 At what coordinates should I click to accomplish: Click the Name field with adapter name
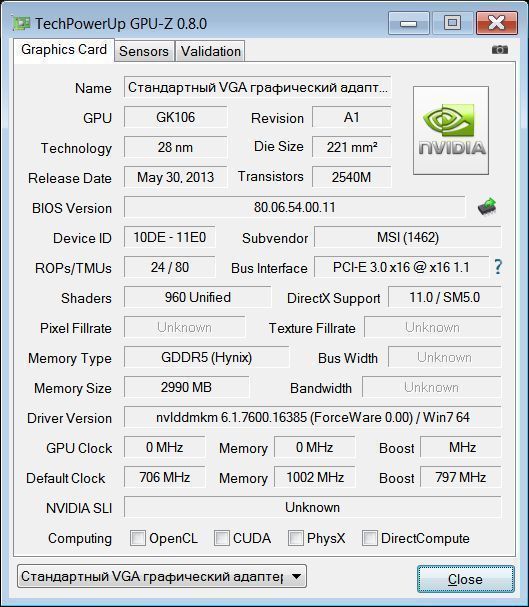[257, 87]
